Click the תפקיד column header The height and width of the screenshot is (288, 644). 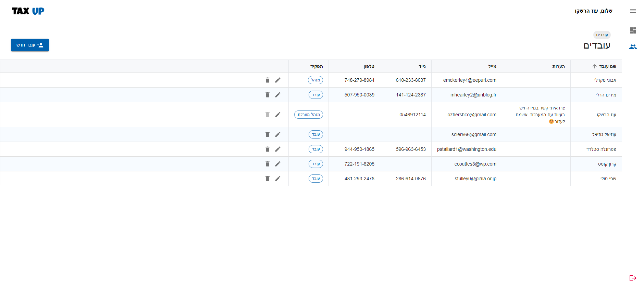tap(317, 66)
